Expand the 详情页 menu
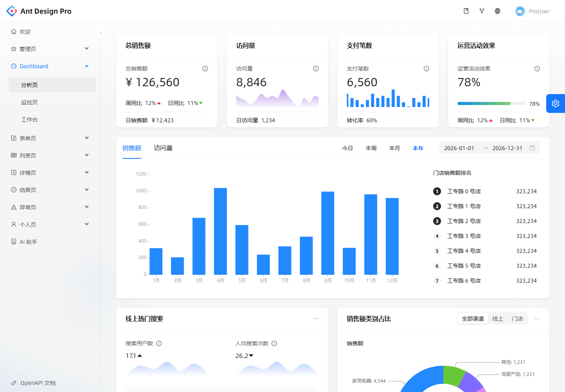The image size is (565, 392). (52, 172)
